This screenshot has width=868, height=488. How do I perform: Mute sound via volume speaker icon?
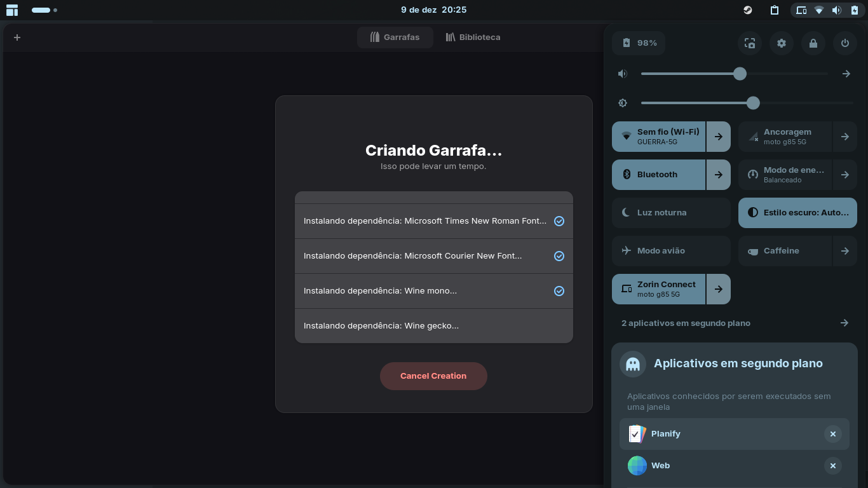623,74
